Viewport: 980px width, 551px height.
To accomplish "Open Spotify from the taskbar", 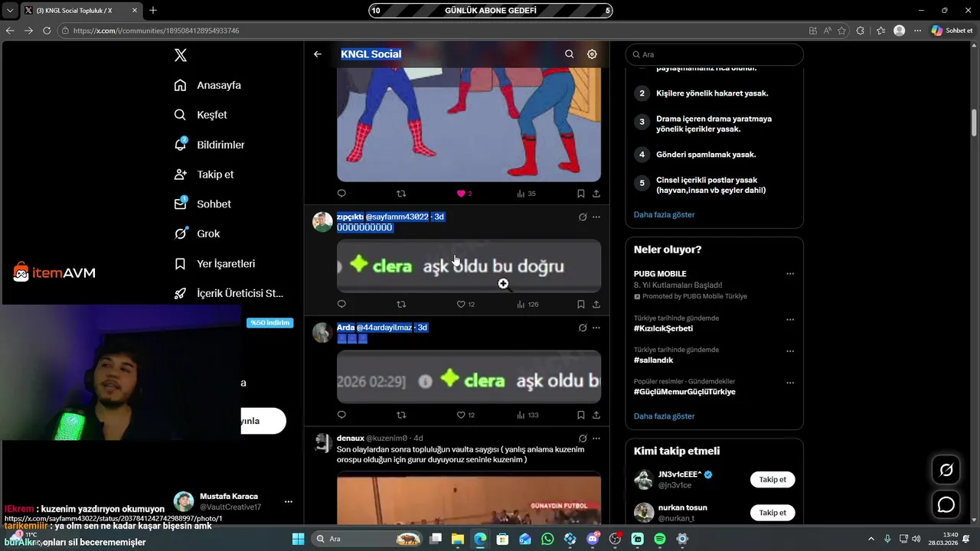I will pos(660,539).
